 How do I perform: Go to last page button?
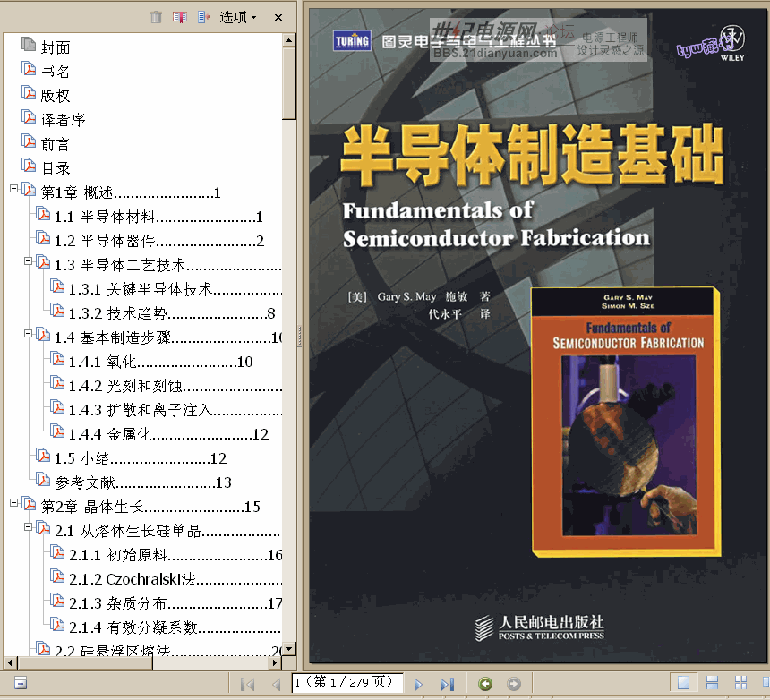tap(448, 684)
